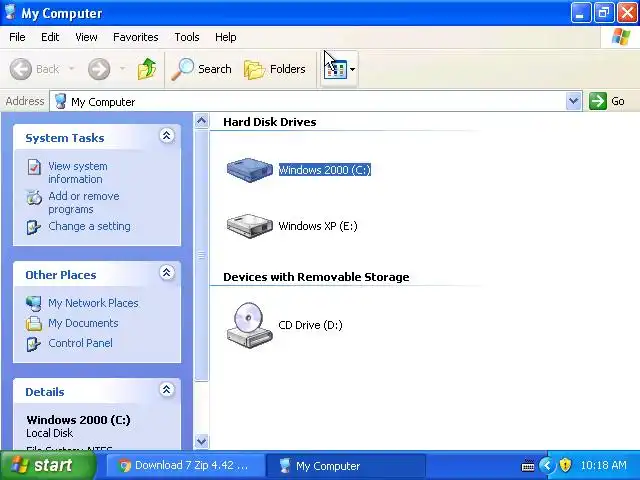
Task: Go to My Documents link
Action: click(83, 323)
